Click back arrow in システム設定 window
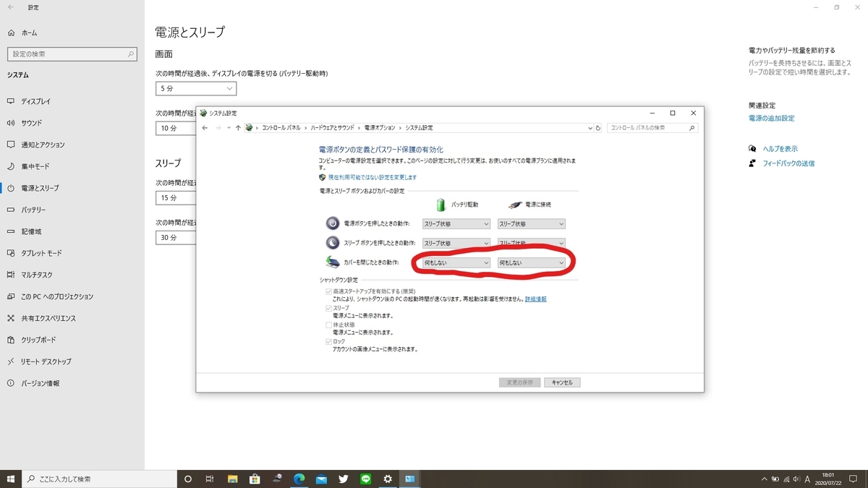 205,128
